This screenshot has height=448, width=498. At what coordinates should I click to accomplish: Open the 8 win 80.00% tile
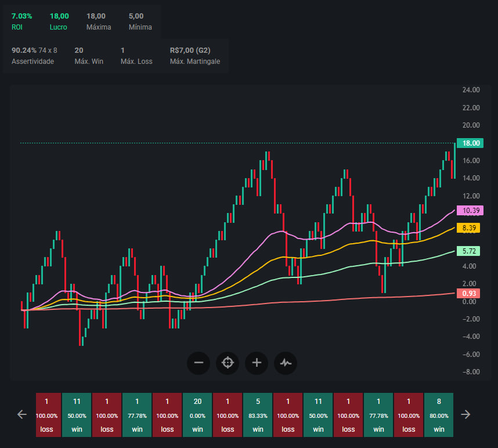[439, 414]
